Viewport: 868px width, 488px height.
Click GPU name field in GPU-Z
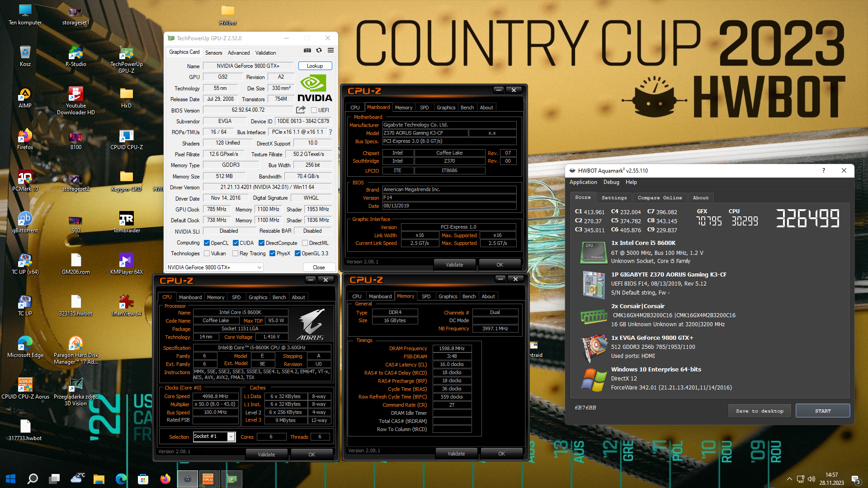pyautogui.click(x=248, y=66)
